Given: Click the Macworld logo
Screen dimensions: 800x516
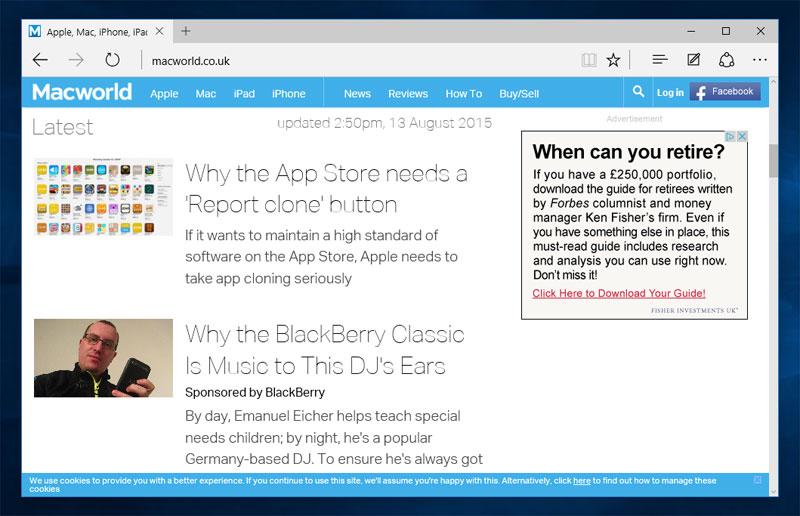Looking at the screenshot, I should (x=82, y=92).
